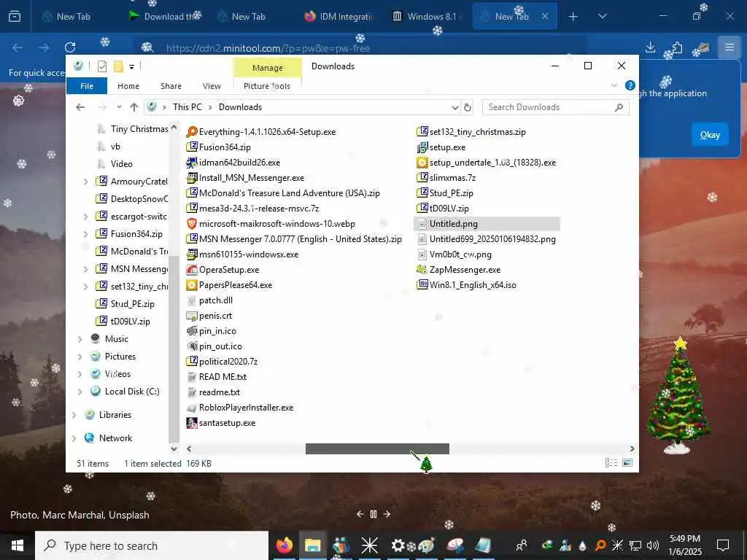Select setup_undertale_1.08_(18328).exe file
This screenshot has width=747, height=560.
486,163
